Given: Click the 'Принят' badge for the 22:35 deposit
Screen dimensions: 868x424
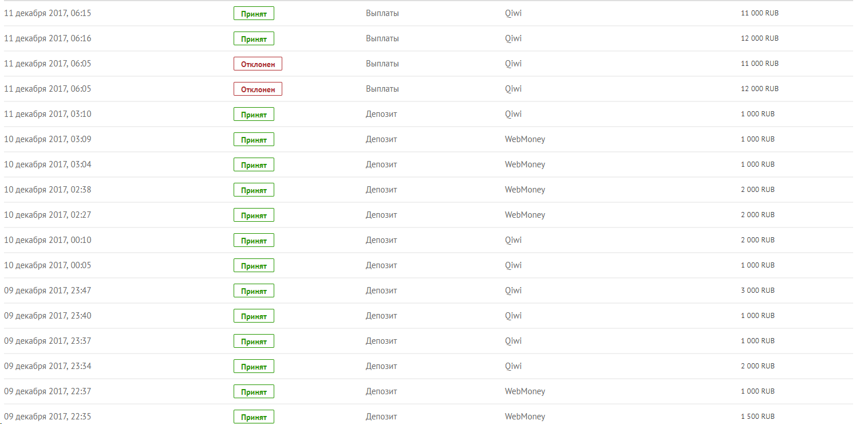Looking at the screenshot, I should point(254,417).
